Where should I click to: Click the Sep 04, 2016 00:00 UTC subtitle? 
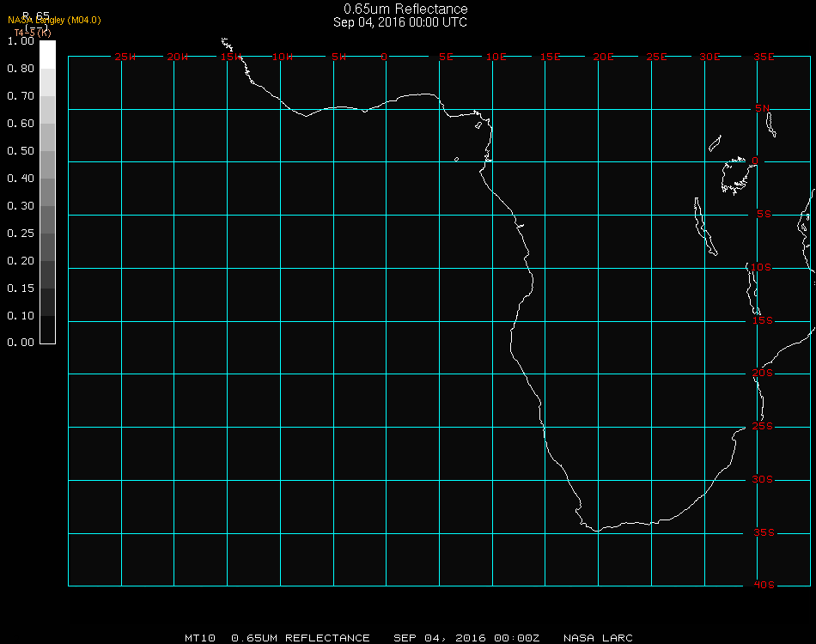click(400, 22)
